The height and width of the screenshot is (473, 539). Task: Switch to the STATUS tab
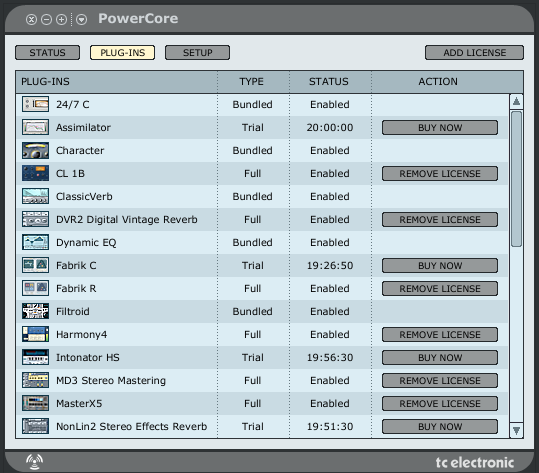47,53
